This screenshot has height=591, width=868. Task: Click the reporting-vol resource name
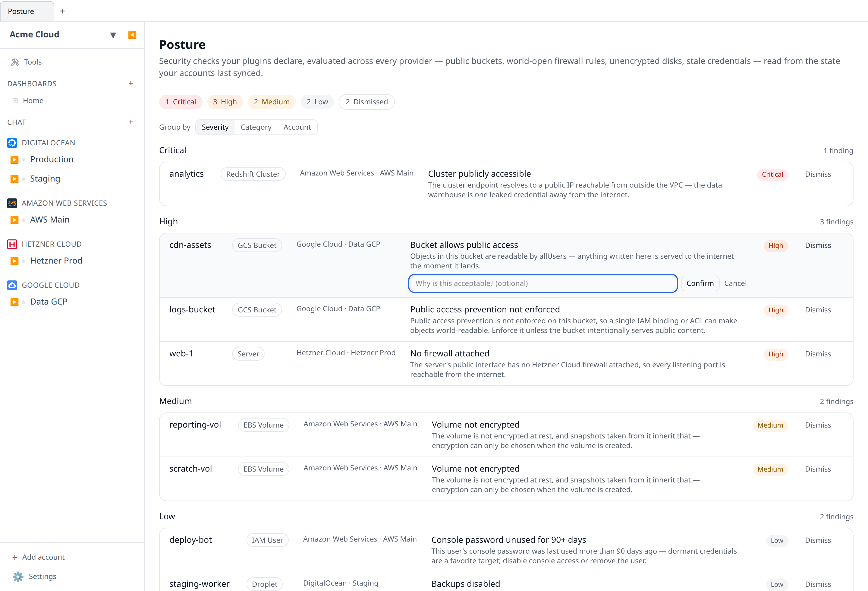pyautogui.click(x=195, y=425)
